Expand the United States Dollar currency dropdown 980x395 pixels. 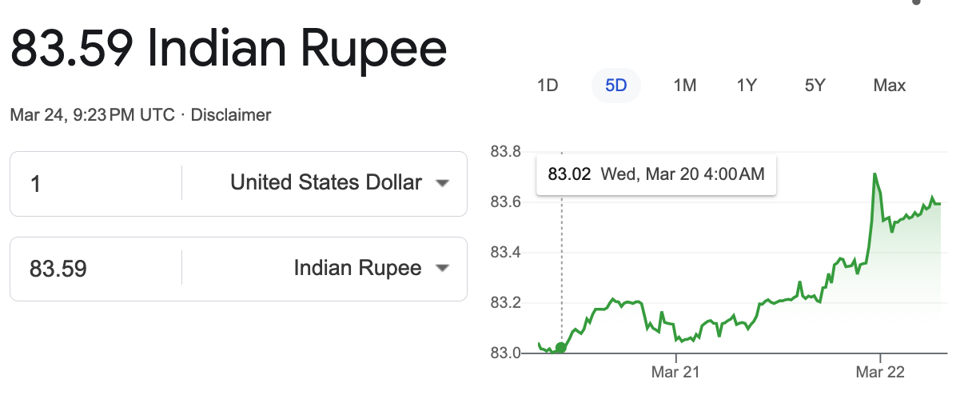(441, 184)
